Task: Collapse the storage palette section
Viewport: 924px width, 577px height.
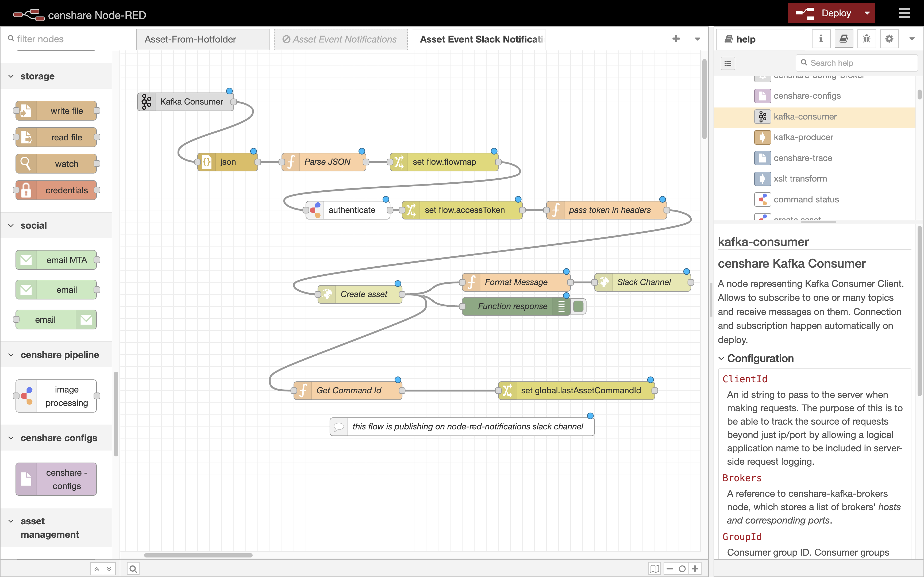Action: click(10, 76)
